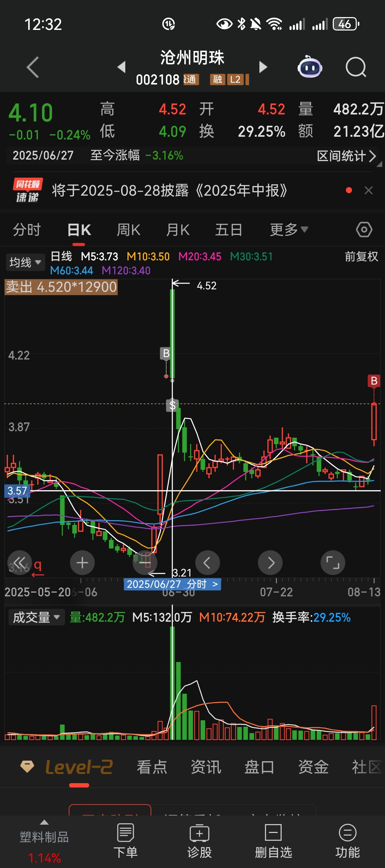Viewport: 385px width, 868px height.
Task: Open 2025/06/27 分时 detail label
Action: [x=172, y=584]
